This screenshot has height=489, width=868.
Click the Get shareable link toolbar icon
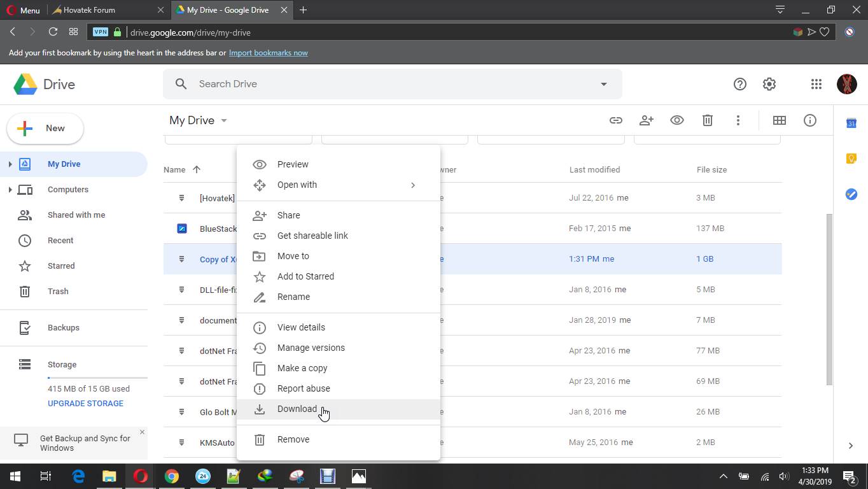point(615,120)
